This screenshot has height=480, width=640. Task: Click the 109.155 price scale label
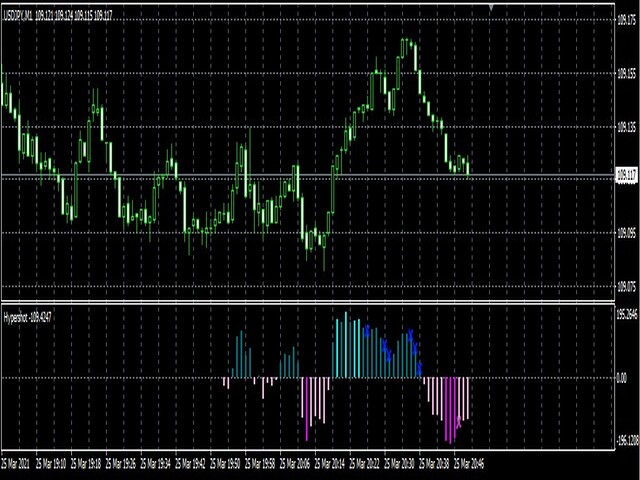pos(627,73)
